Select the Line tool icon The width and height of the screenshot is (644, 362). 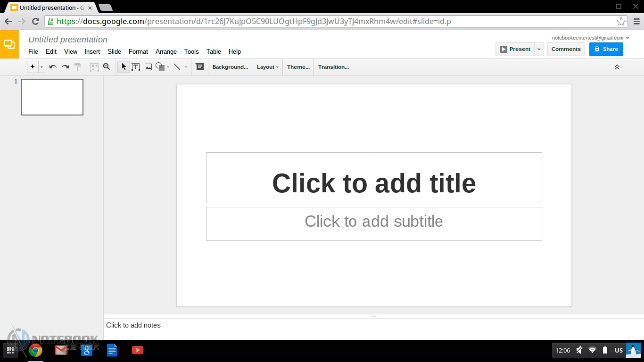click(x=177, y=67)
